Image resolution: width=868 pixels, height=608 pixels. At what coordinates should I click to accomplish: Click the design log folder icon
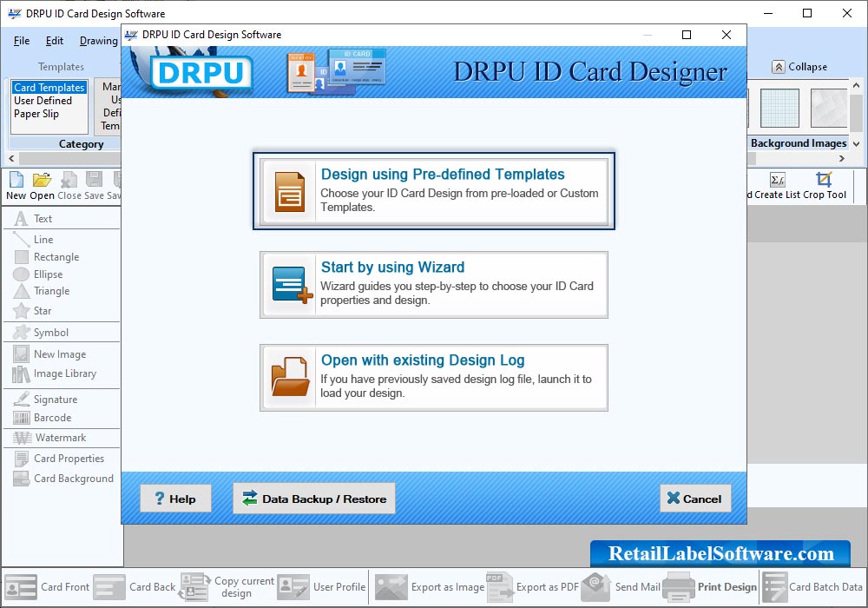290,377
